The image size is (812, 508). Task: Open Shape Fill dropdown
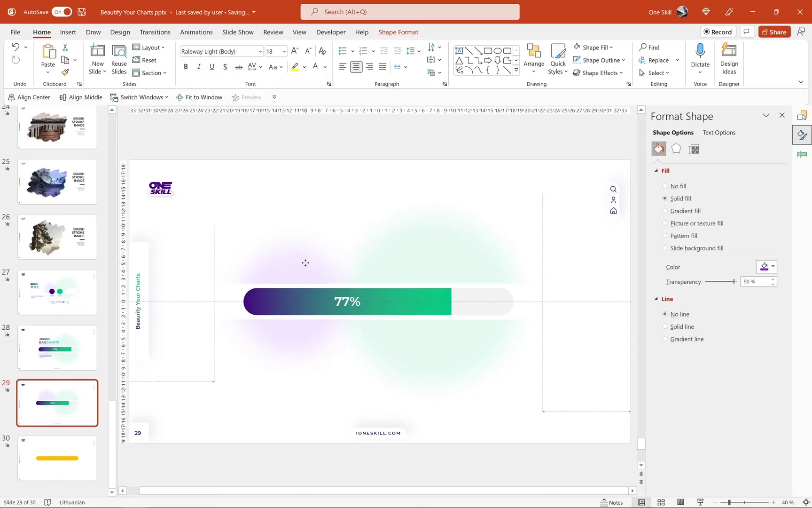(x=593, y=47)
